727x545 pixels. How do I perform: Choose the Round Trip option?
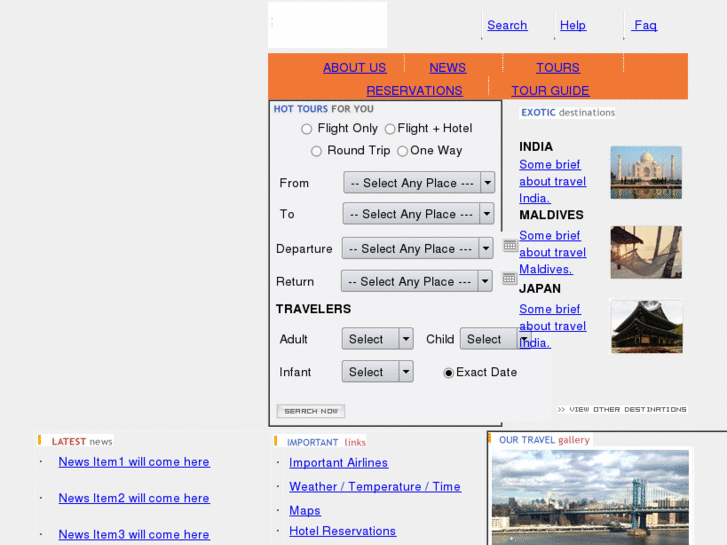click(x=316, y=151)
